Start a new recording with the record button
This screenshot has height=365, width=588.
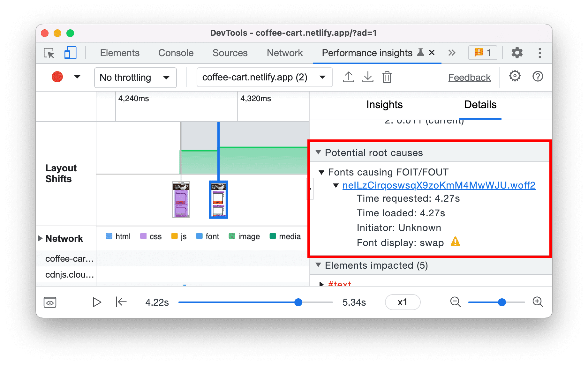pyautogui.click(x=57, y=77)
